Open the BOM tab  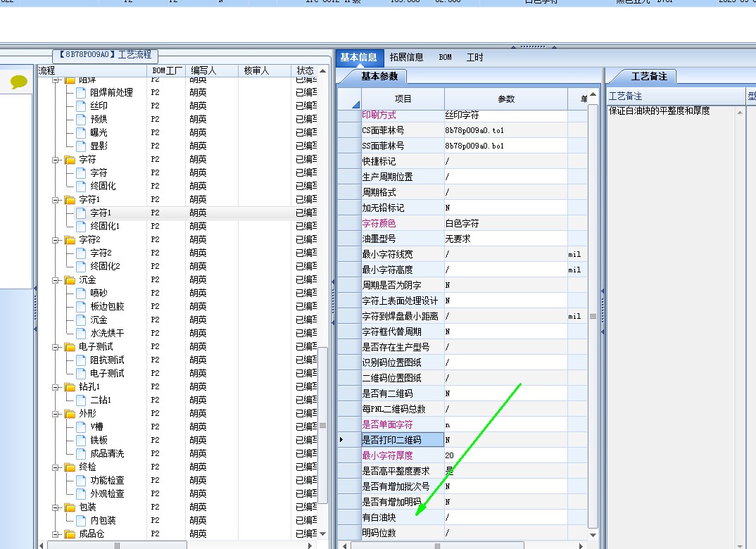445,57
